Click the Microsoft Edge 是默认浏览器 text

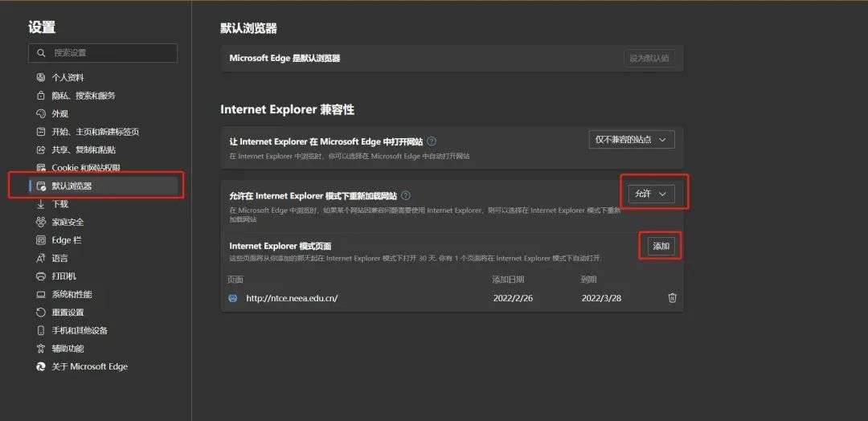285,58
